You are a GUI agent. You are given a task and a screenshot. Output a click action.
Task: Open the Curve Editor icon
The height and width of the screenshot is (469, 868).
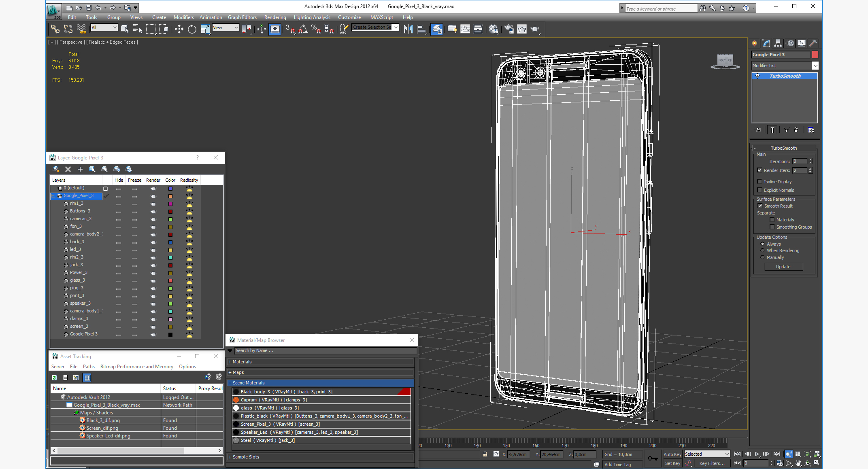point(465,29)
